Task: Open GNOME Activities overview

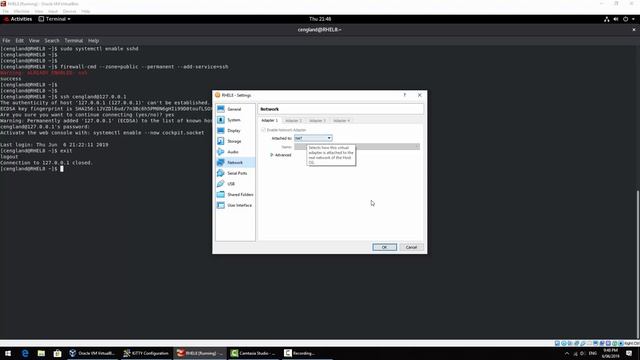Action: tap(18, 19)
